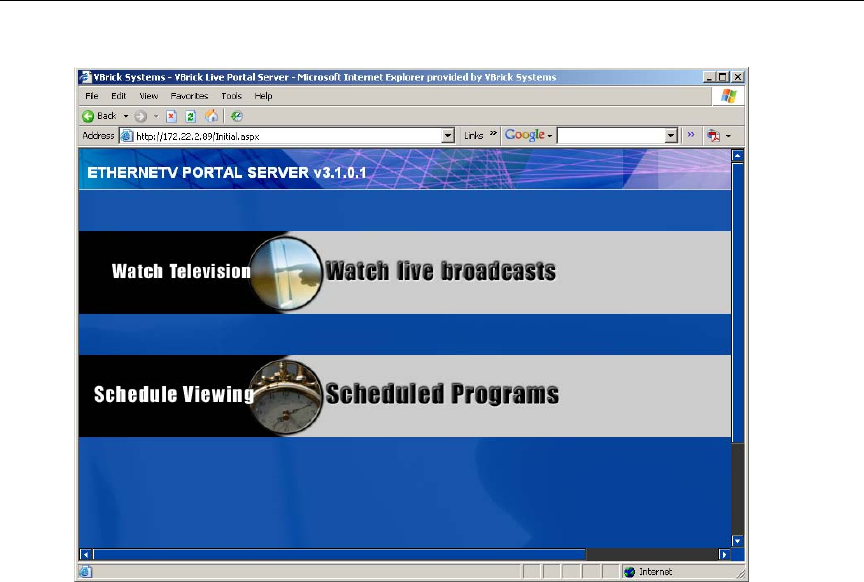This screenshot has width=864, height=582.
Task: Click the globe icon after the Home button
Action: tap(236, 116)
